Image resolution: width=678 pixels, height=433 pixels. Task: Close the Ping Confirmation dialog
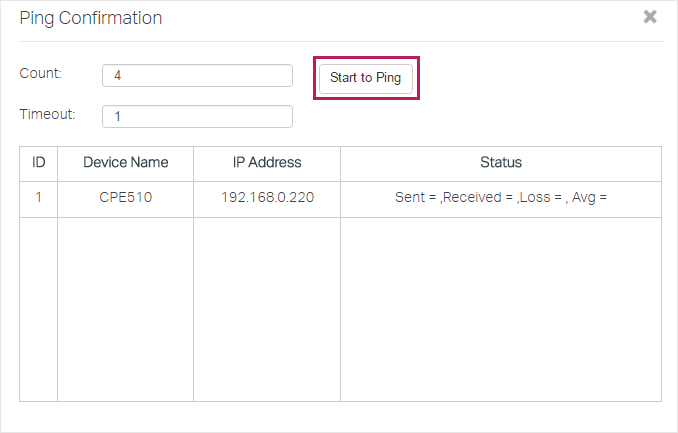650,17
